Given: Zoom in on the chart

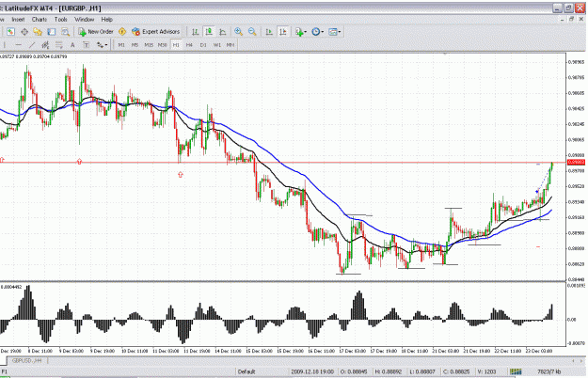Looking at the screenshot, I should click(x=239, y=32).
